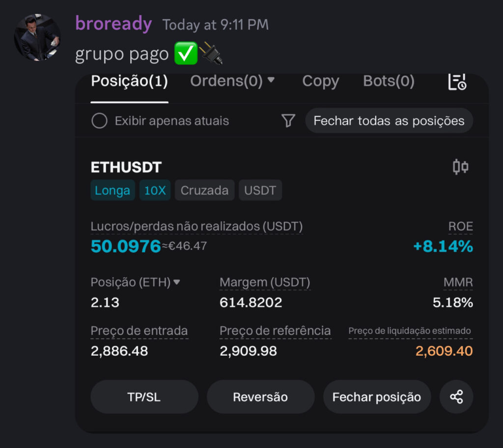Click the Cruzada margin mode tag
The width and height of the screenshot is (503, 448).
click(x=204, y=191)
